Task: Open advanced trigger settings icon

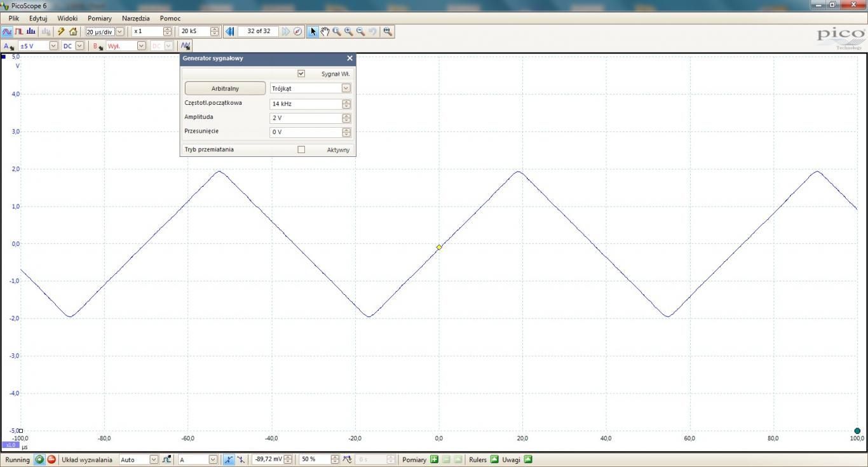Action: point(166,459)
